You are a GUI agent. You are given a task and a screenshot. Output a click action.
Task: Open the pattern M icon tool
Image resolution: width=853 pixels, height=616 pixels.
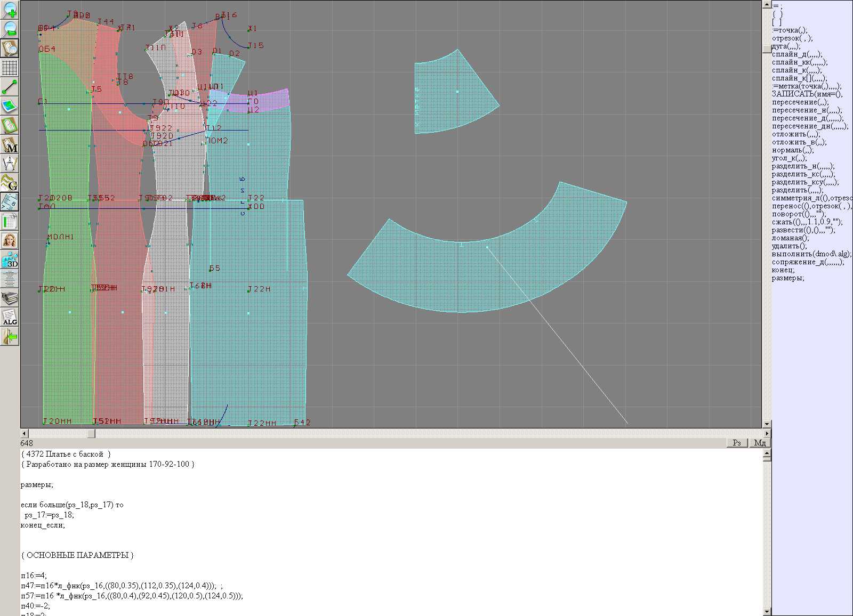click(10, 145)
